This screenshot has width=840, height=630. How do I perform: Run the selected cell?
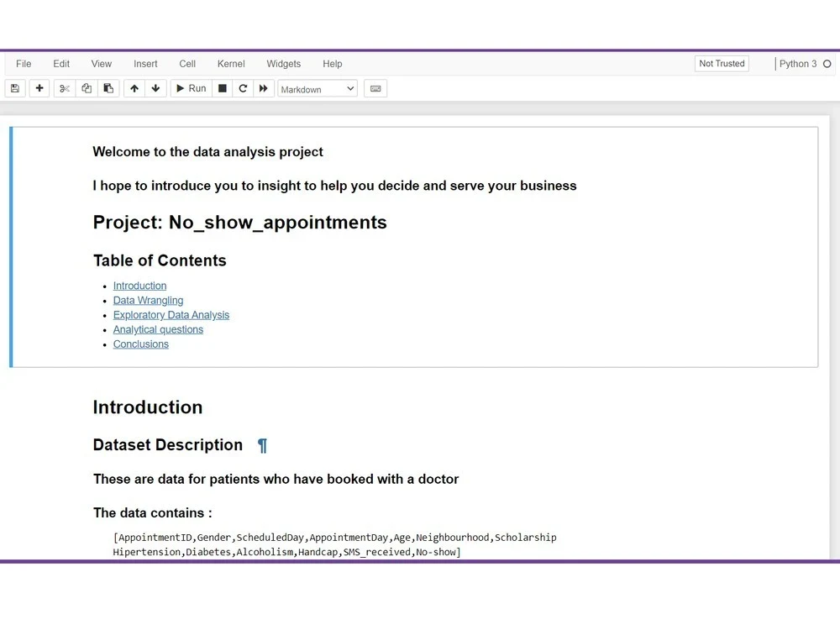192,88
